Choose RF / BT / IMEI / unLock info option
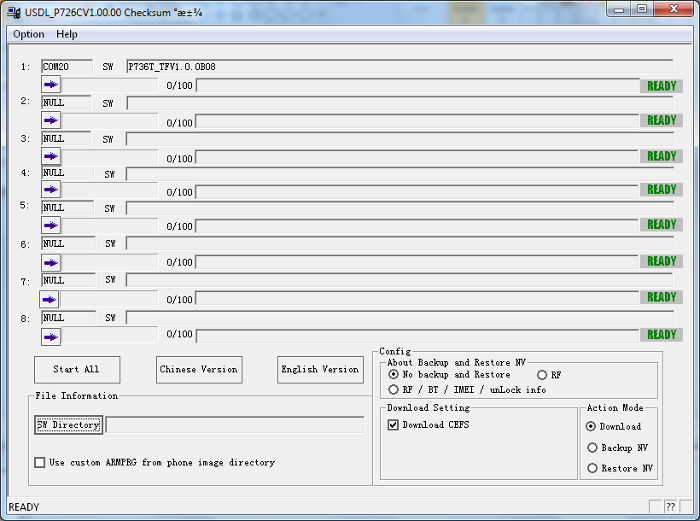This screenshot has width=700, height=521. click(x=393, y=389)
